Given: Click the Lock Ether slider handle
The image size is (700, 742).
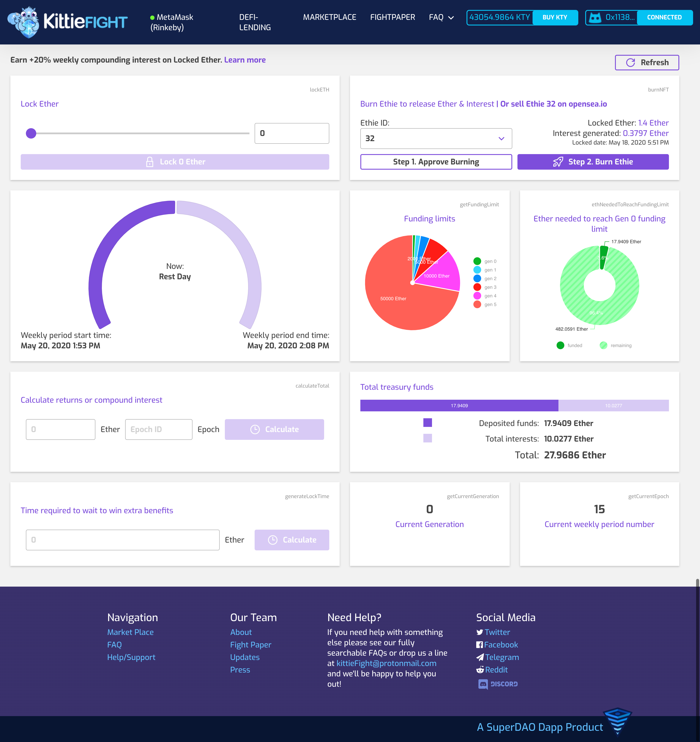Looking at the screenshot, I should (31, 133).
